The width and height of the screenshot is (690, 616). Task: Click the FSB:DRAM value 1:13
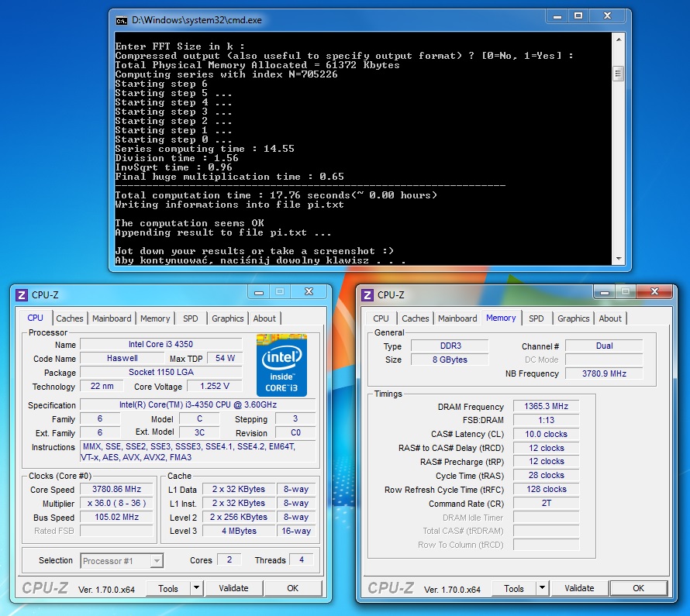pos(546,420)
